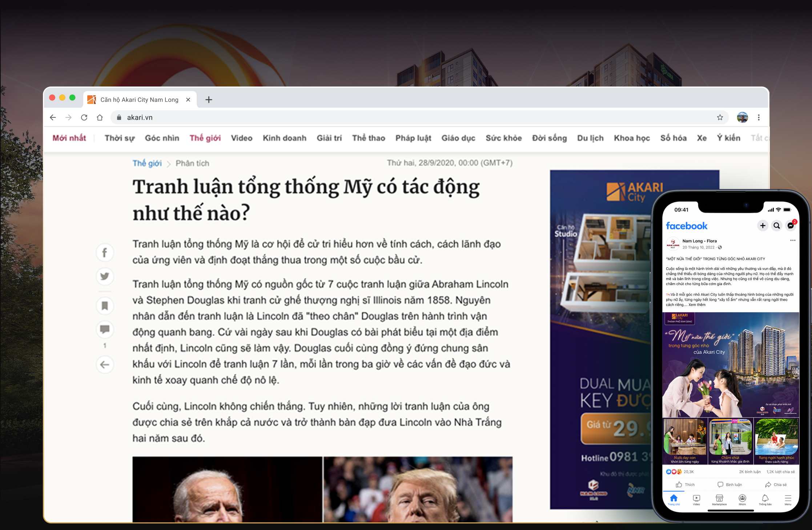The height and width of the screenshot is (530, 812).
Task: Open the Số hóa section
Action: (x=674, y=138)
